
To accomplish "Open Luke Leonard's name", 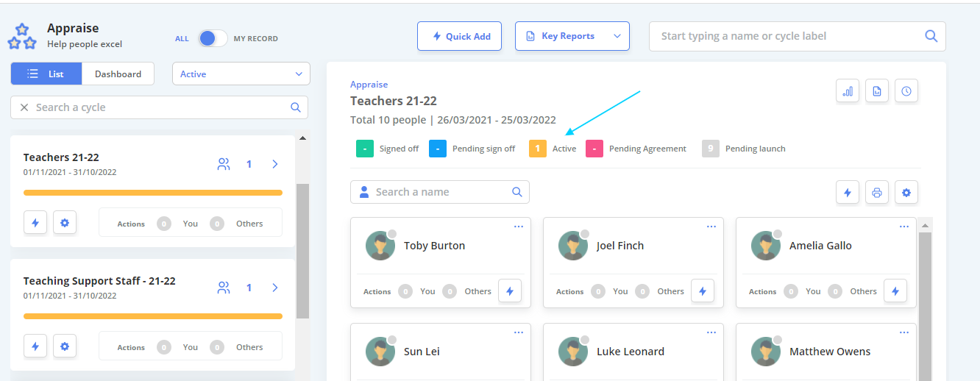I will point(631,352).
